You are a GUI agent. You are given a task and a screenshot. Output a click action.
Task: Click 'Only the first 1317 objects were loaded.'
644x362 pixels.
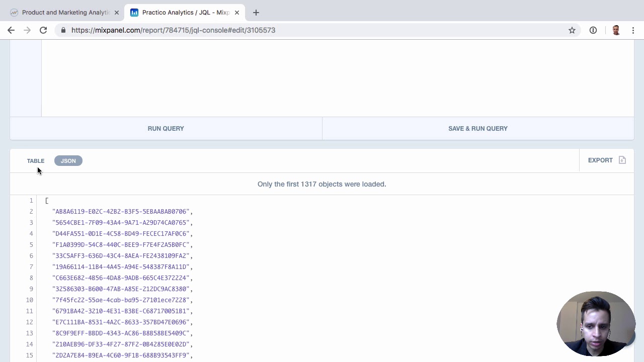322,184
